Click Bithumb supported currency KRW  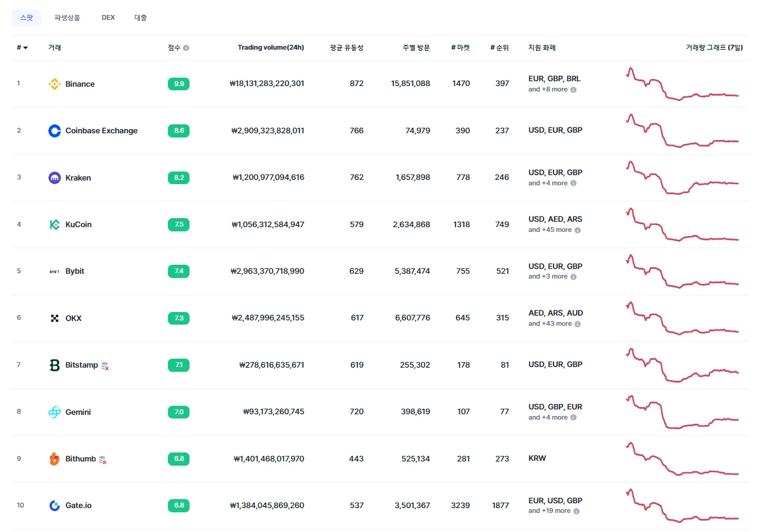point(537,458)
